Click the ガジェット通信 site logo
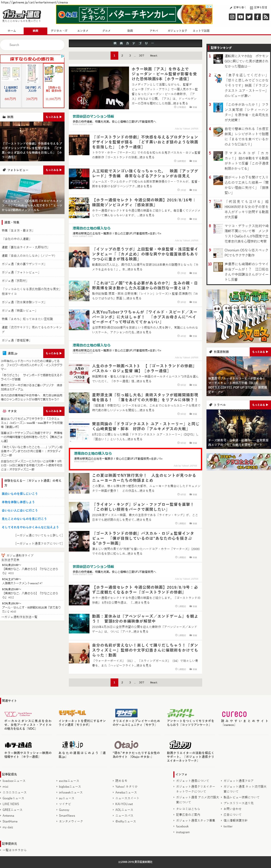Image resolution: width=271 pixels, height=868 pixels. pyautogui.click(x=22, y=14)
